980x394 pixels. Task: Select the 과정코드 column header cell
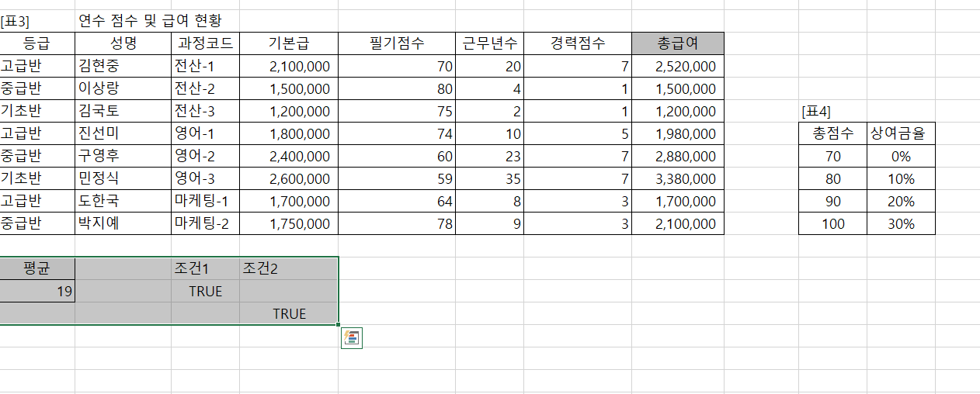[205, 43]
